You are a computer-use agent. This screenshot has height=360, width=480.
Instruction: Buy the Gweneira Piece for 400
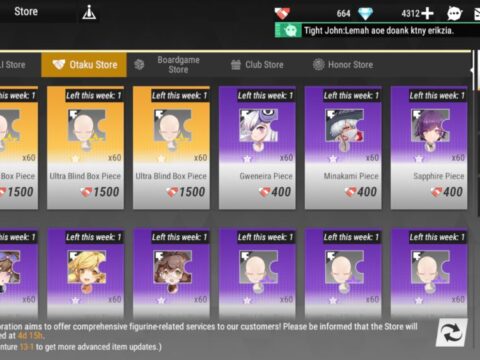tap(257, 148)
